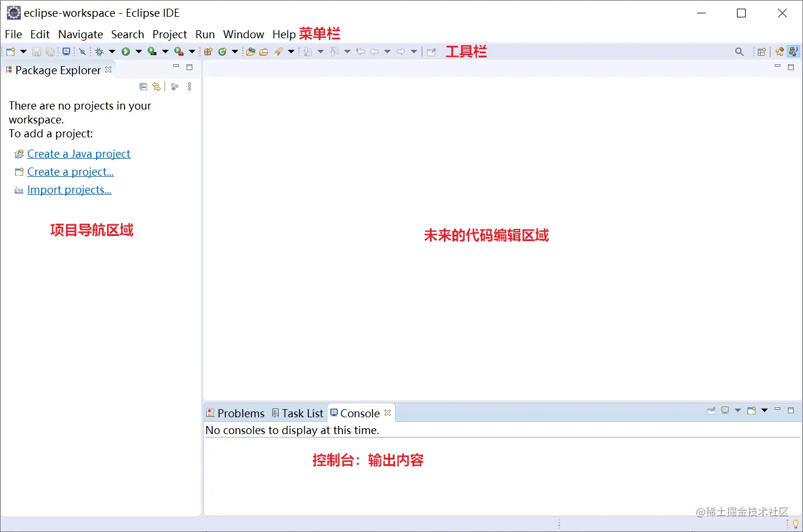Click the Open Task folder icon

click(264, 52)
